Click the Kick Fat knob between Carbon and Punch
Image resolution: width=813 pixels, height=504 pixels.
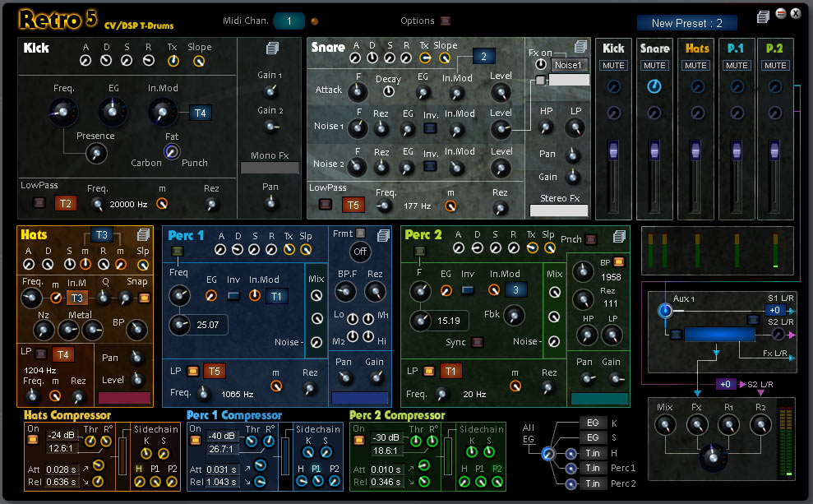172,151
